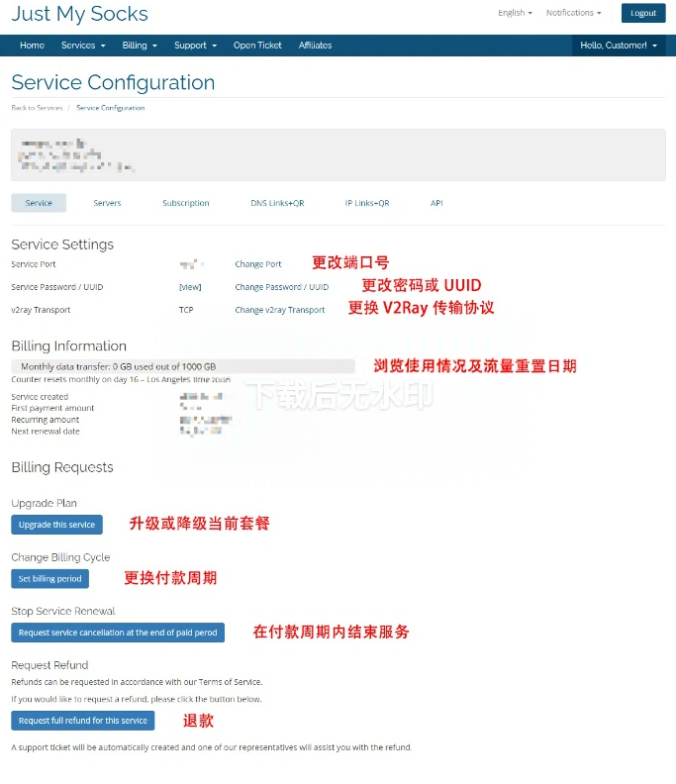Image resolution: width=676 pixels, height=784 pixels.
Task: Select Open Ticket in the navbar
Action: pos(257,46)
